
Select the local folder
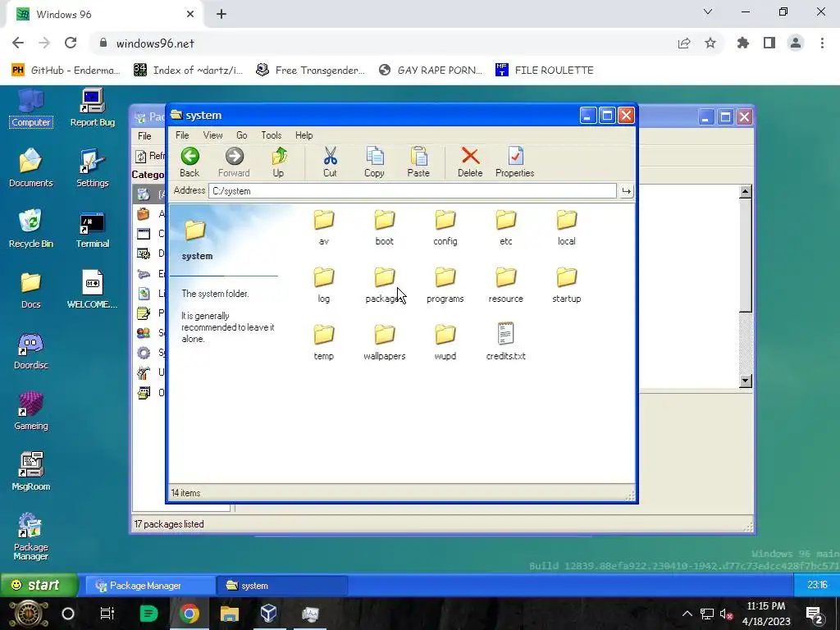pos(566,227)
